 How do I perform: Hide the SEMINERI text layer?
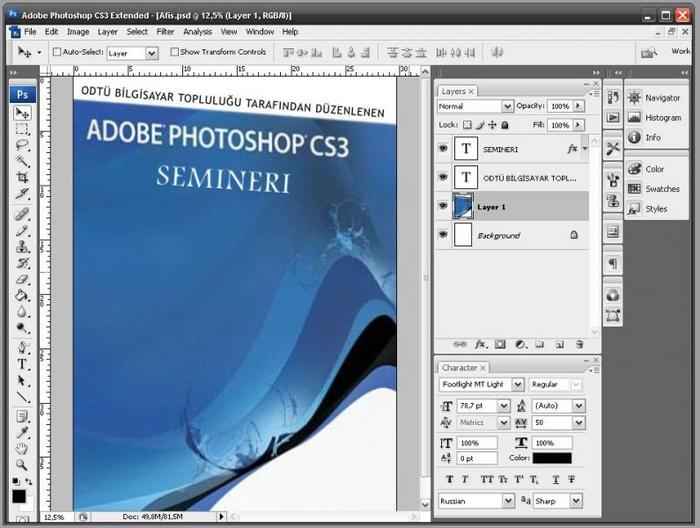pos(443,148)
